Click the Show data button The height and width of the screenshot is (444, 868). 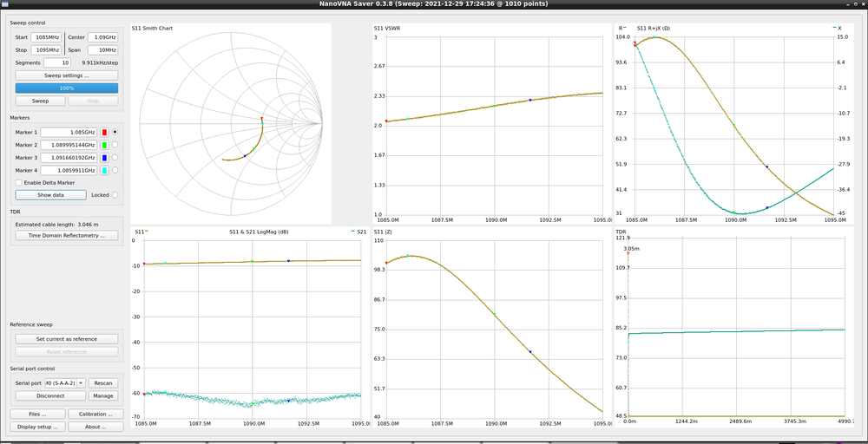51,195
